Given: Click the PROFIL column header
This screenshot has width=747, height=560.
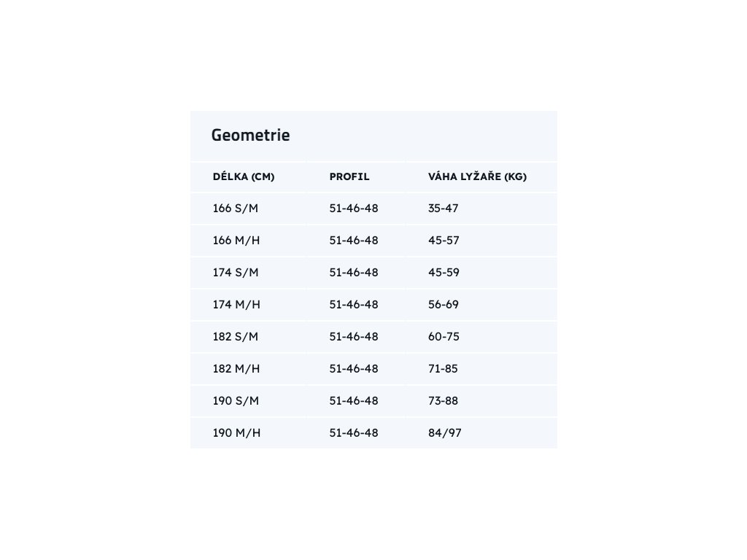Looking at the screenshot, I should click(x=349, y=176).
